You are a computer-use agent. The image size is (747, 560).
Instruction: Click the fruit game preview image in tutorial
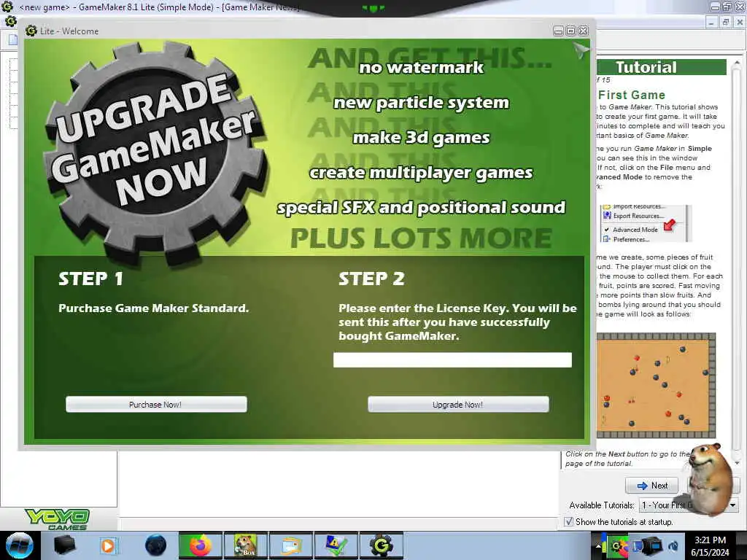pyautogui.click(x=656, y=385)
